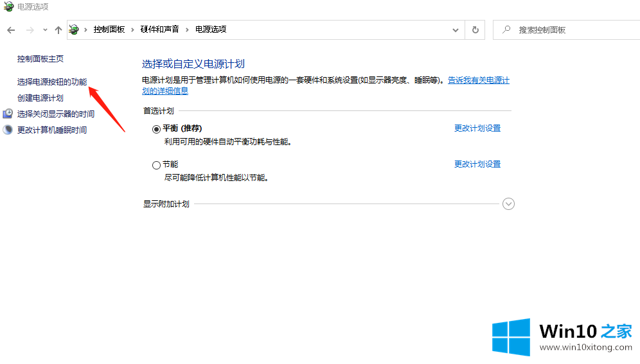Expand 显示附加计划 section
The width and height of the screenshot is (640, 364).
point(508,204)
